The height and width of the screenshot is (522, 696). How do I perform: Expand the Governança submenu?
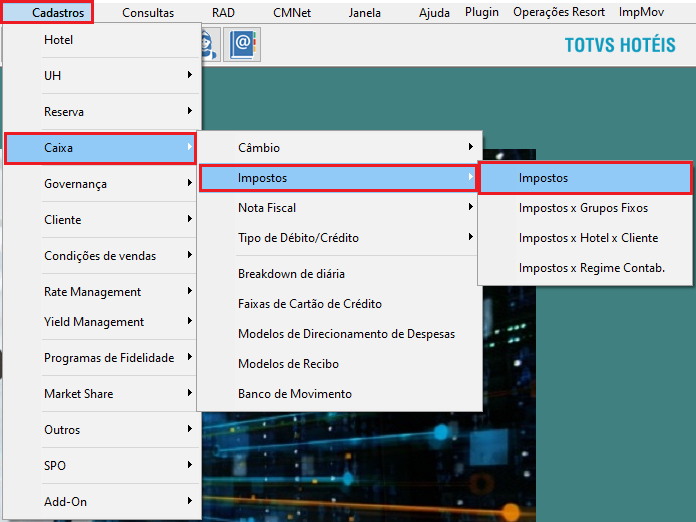point(101,184)
